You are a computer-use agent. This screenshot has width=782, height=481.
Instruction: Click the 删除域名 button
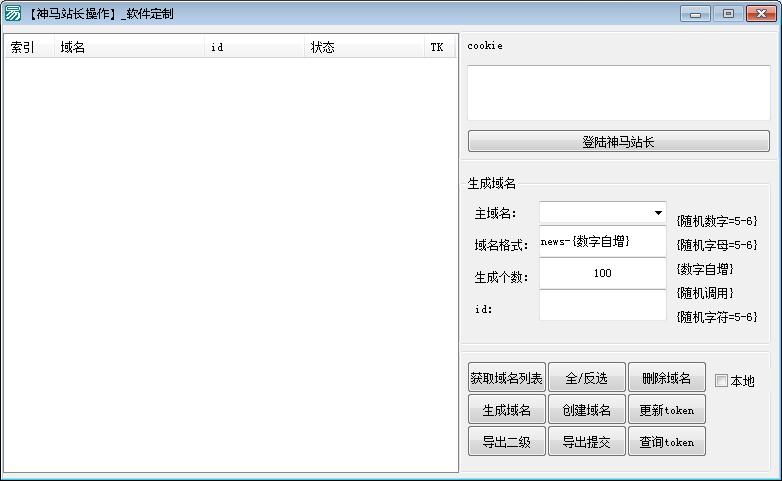click(x=667, y=378)
